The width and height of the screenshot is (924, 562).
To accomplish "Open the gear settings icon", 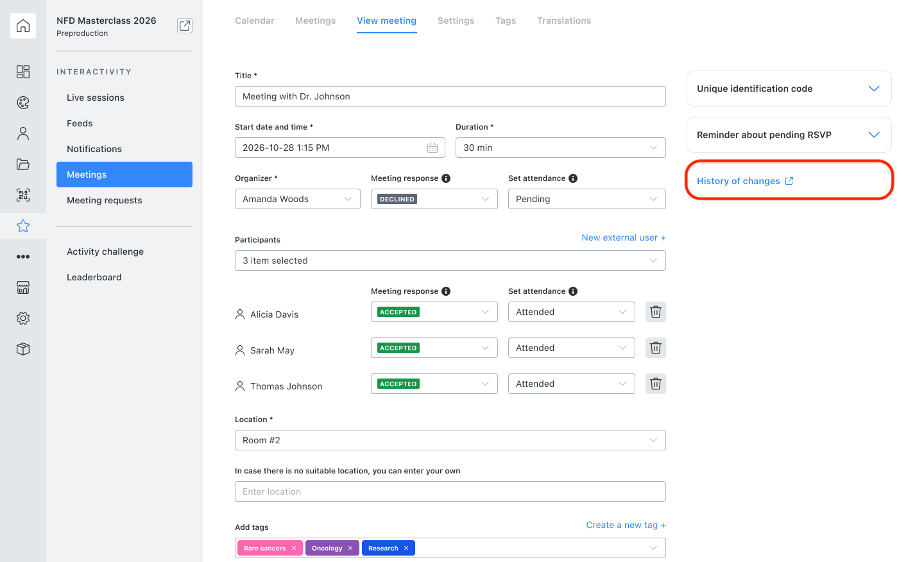I will (x=23, y=318).
